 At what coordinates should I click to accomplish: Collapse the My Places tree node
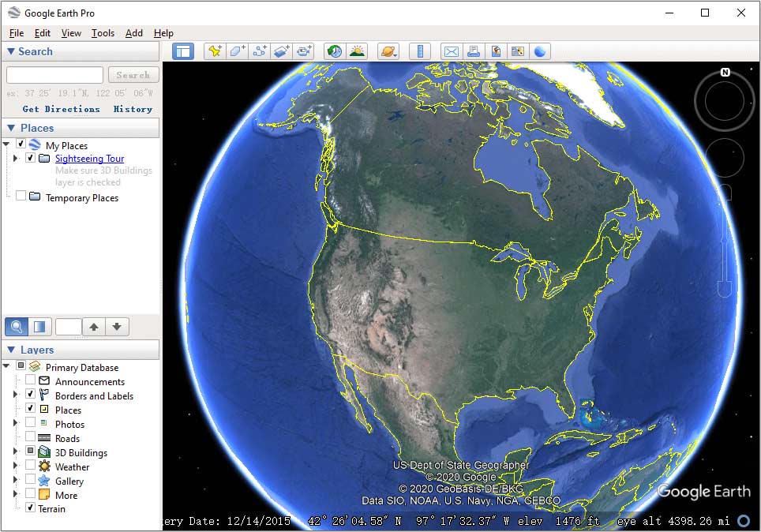(x=6, y=144)
